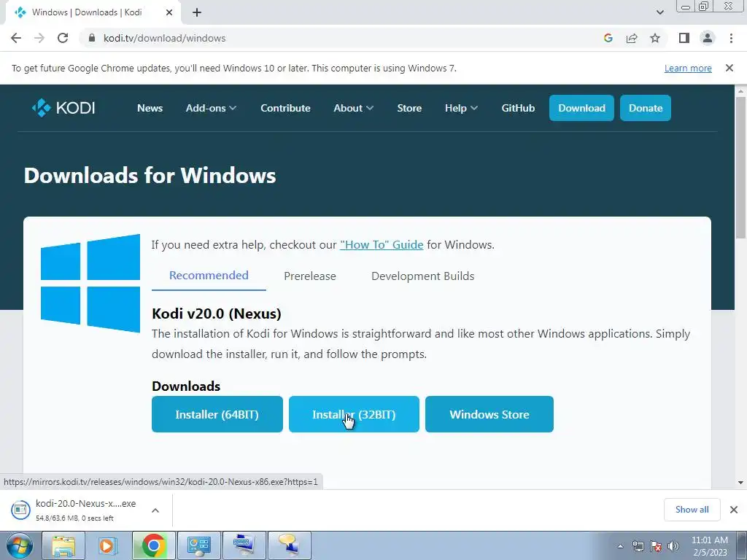Select the Recommended tab

(209, 276)
